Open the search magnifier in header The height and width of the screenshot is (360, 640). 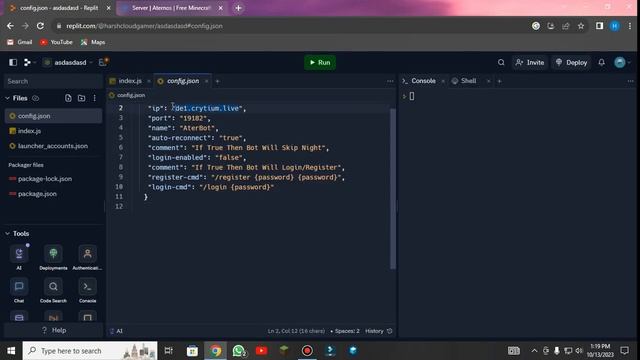(x=501, y=62)
